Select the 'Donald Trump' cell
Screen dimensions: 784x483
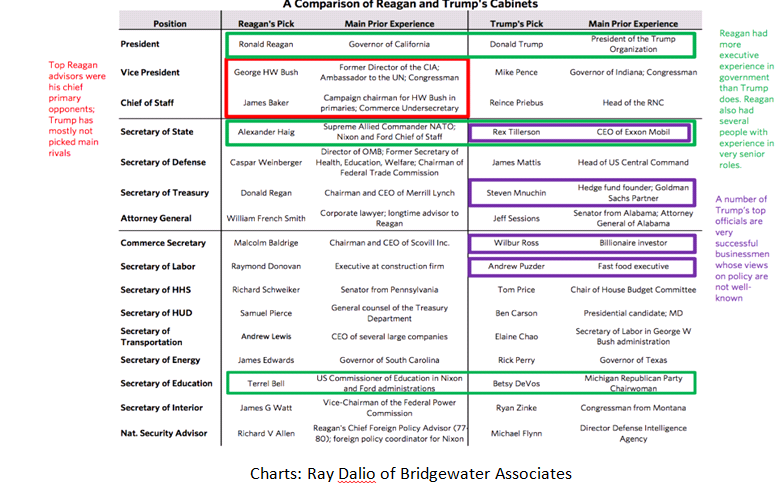point(516,44)
